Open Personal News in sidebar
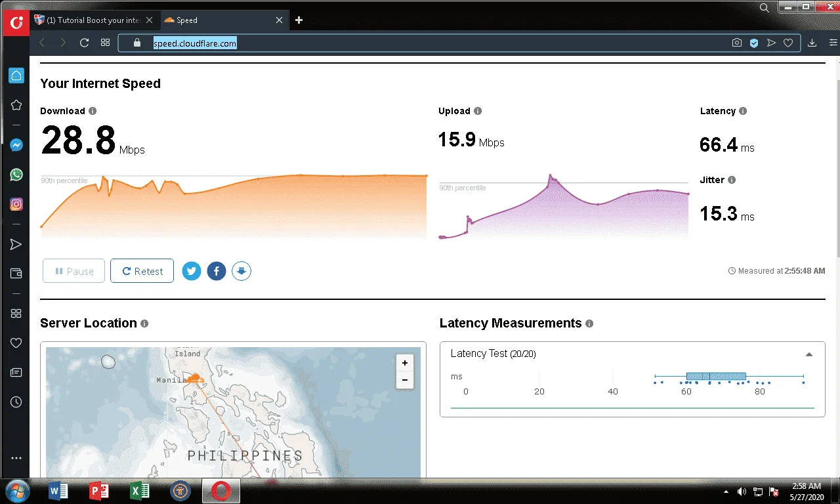 point(16,373)
